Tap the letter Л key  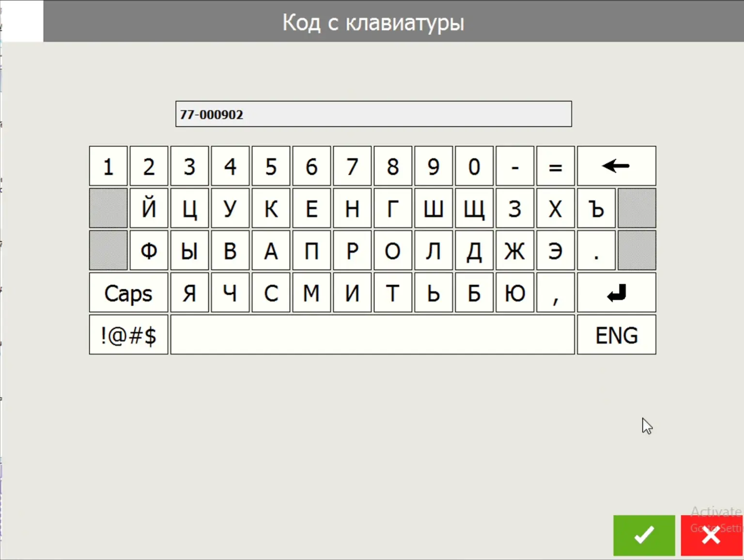(x=434, y=250)
